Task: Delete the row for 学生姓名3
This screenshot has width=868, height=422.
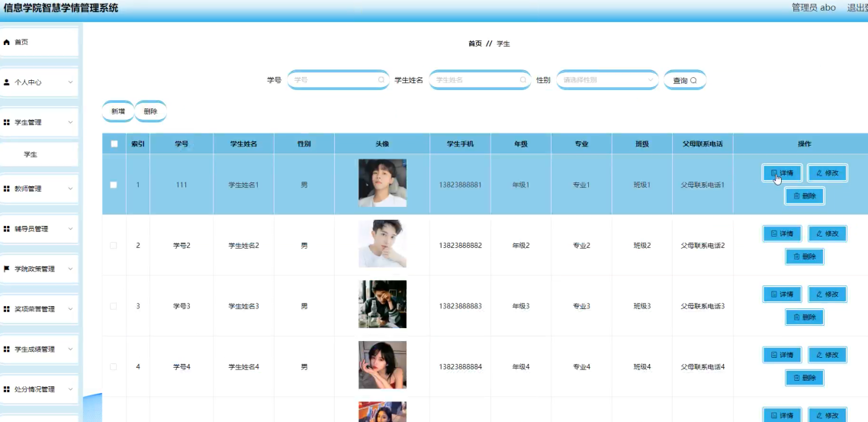Action: click(805, 317)
